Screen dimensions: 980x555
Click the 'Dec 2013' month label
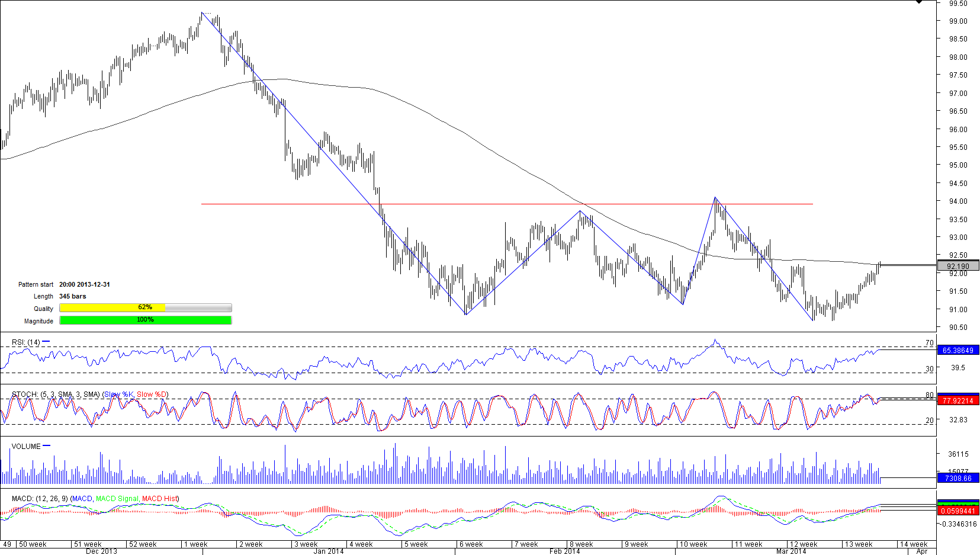coord(101,551)
